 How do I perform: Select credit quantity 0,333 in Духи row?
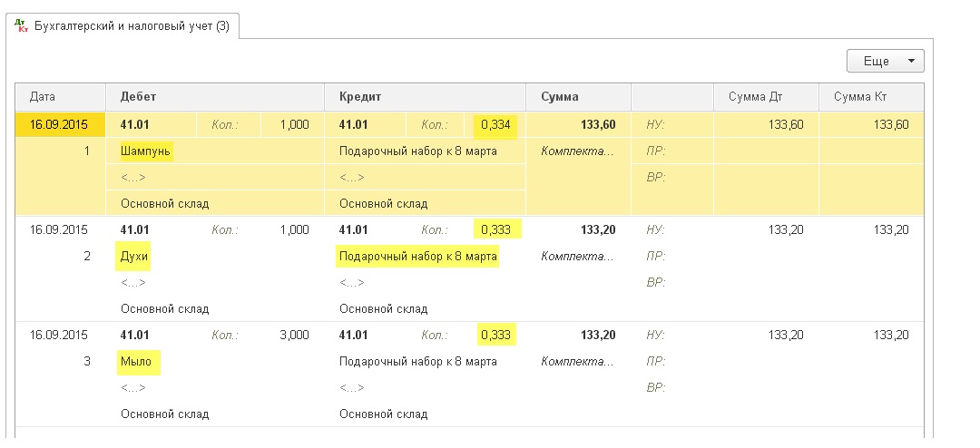click(x=495, y=230)
